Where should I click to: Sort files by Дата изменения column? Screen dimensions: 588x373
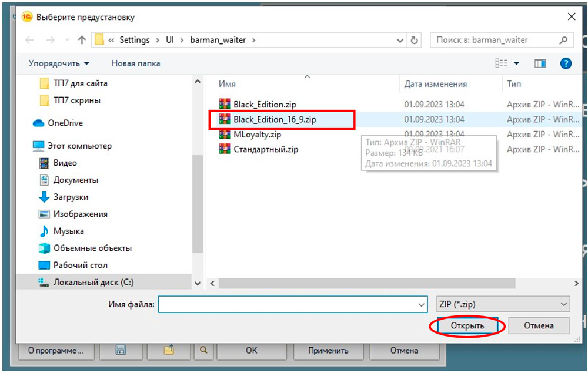[435, 84]
